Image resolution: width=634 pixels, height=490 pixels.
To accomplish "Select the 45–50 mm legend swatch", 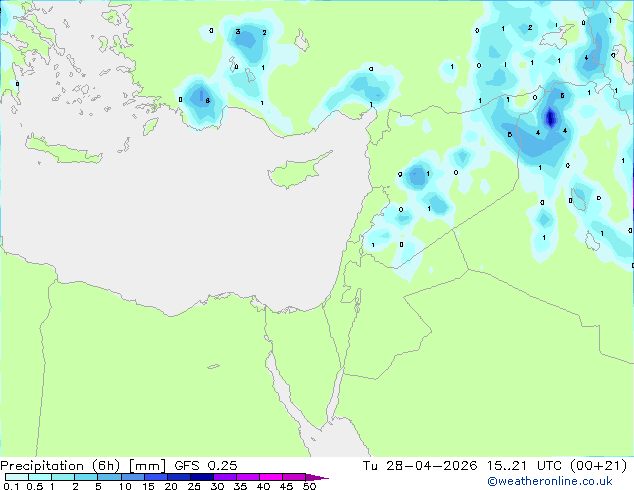I will [x=294, y=477].
